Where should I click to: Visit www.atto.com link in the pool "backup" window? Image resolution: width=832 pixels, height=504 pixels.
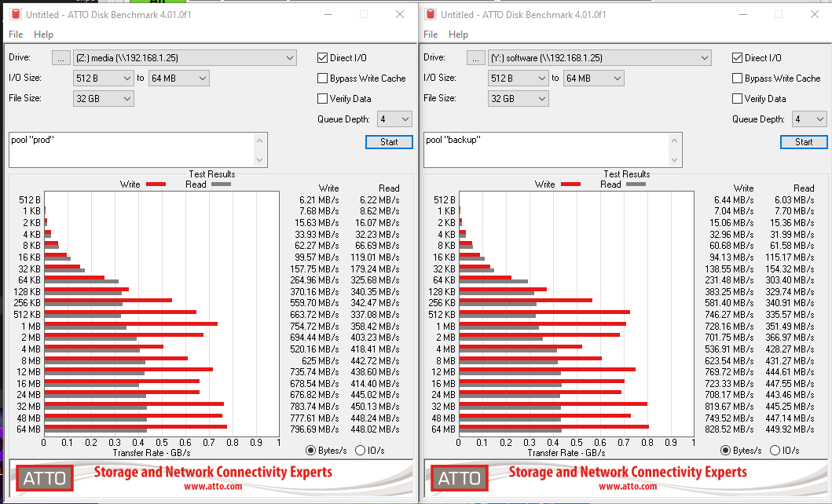(x=628, y=487)
